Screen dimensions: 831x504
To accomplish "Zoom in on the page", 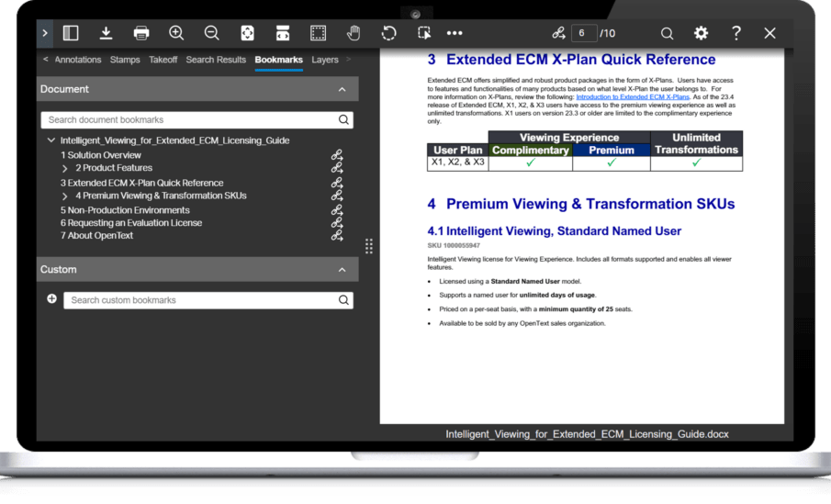I will 176,33.
